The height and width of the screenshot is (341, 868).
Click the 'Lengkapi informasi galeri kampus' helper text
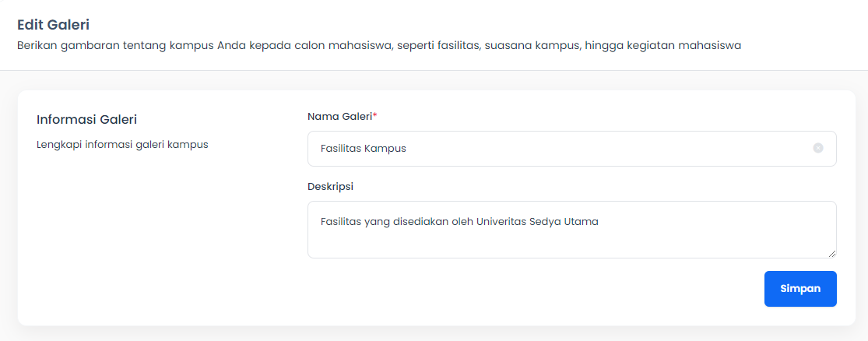click(122, 145)
